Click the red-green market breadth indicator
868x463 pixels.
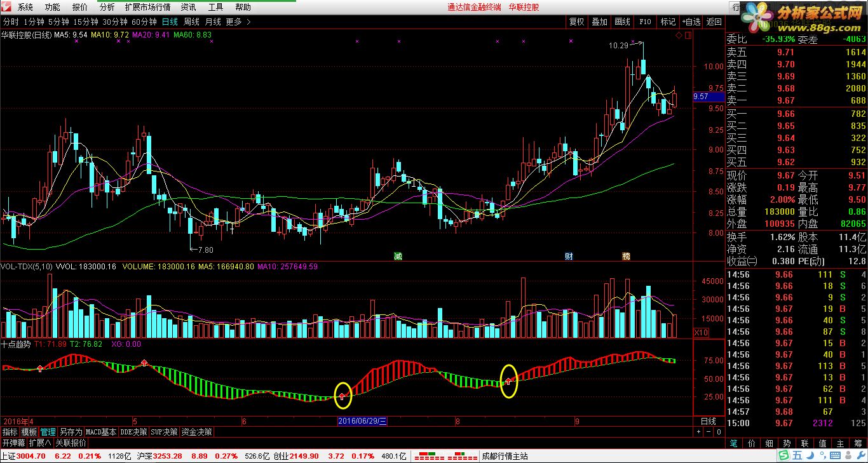pos(445,456)
